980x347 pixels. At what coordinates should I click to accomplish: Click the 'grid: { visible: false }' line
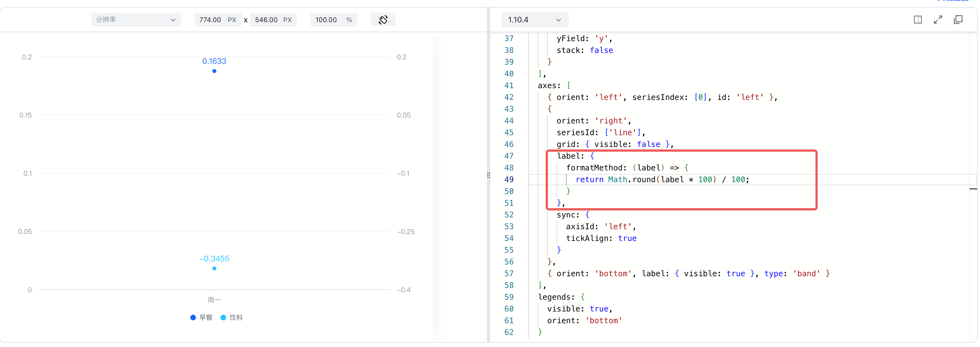point(615,144)
